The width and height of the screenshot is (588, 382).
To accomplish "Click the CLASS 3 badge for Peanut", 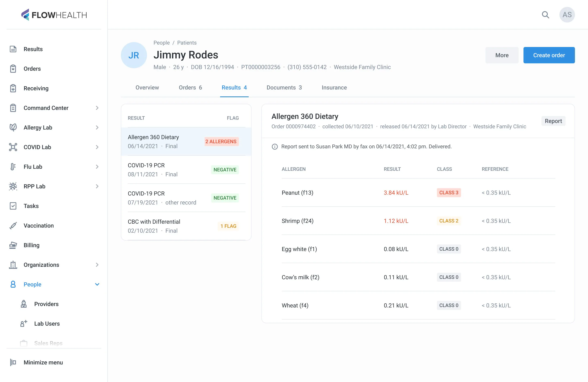I will (449, 193).
